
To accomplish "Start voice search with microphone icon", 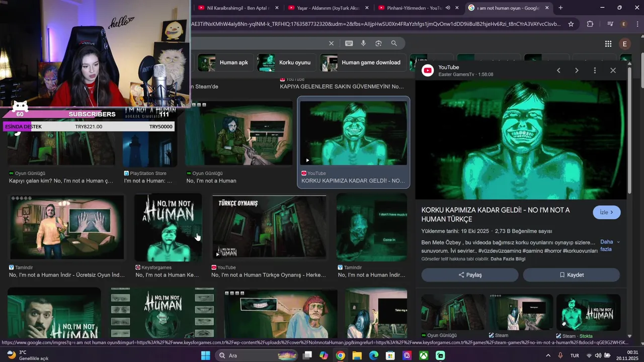I will coord(363,43).
